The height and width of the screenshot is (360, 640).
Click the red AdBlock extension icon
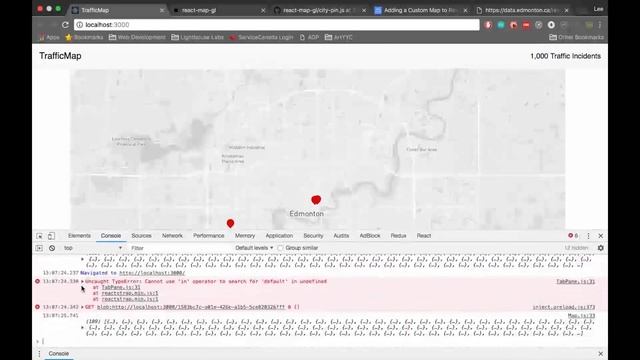(x=526, y=25)
